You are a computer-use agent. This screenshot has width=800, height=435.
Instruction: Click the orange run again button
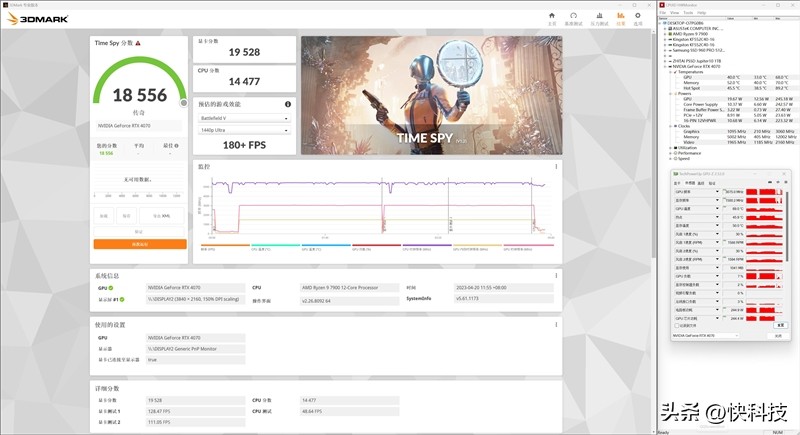click(x=140, y=244)
